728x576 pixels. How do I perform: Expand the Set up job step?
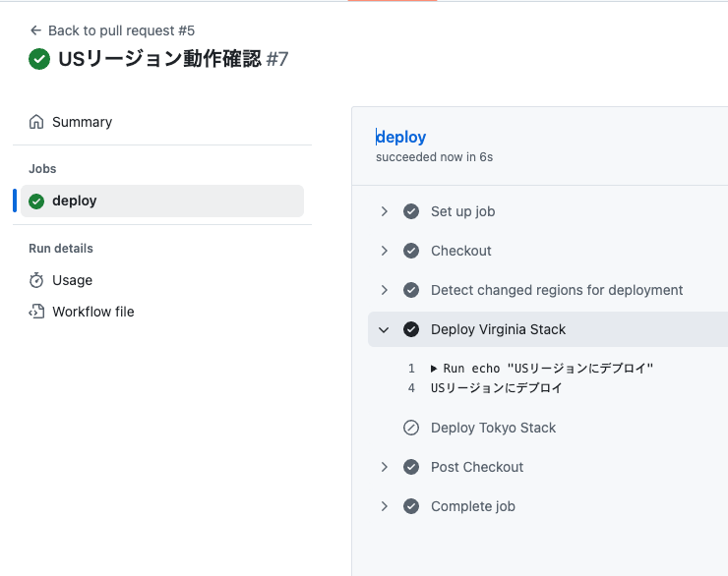coord(385,211)
